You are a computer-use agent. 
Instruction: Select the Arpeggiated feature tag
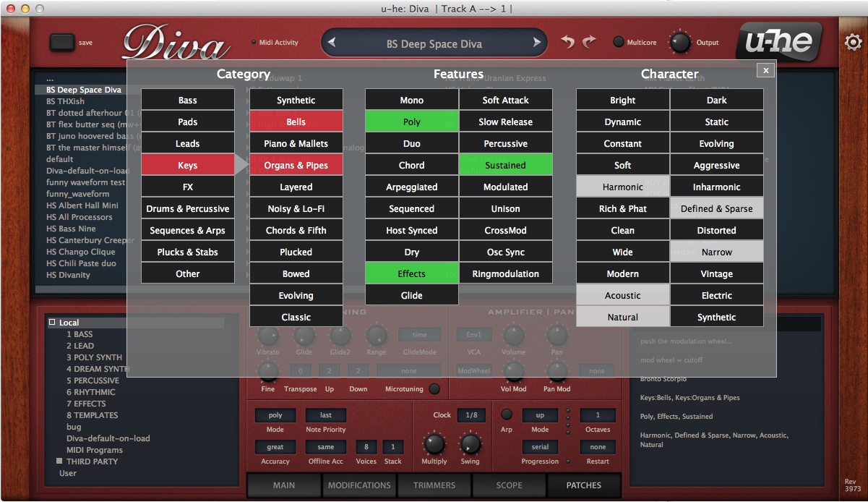pos(412,187)
